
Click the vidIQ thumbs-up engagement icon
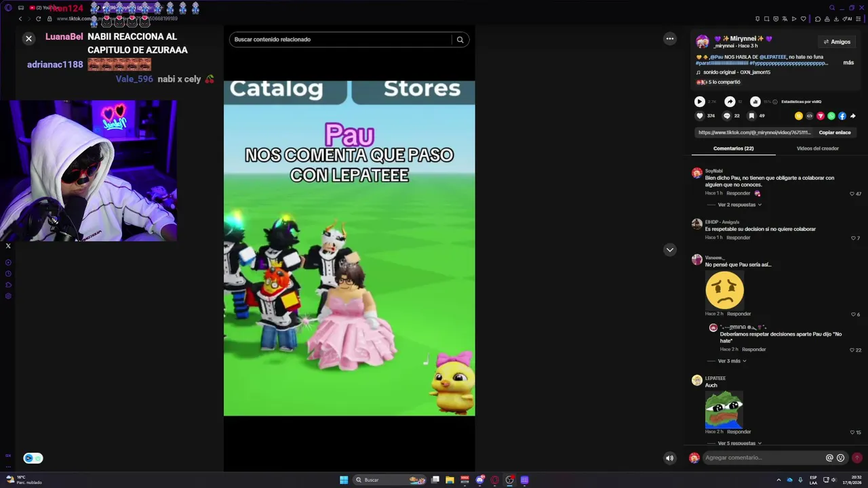[x=755, y=102]
